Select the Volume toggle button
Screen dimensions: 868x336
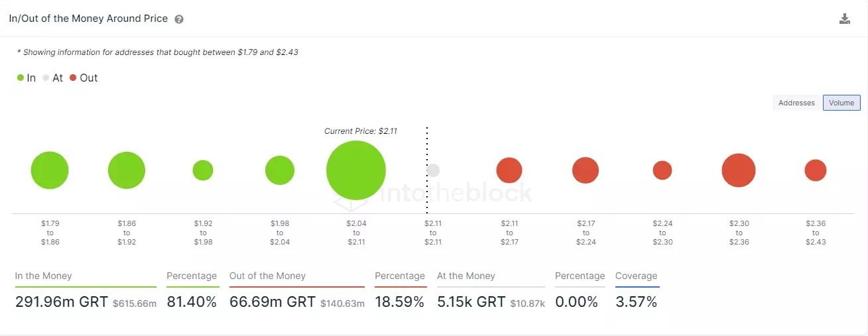point(841,103)
